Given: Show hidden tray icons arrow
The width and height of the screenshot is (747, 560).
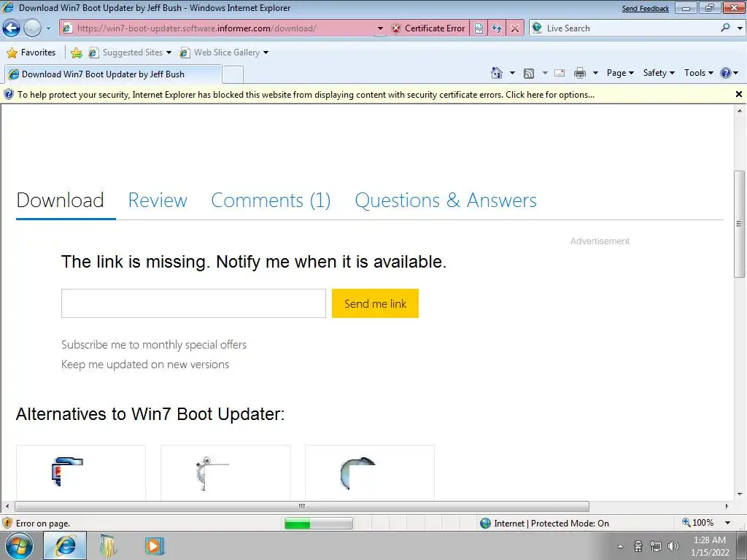Looking at the screenshot, I should pyautogui.click(x=620, y=546).
